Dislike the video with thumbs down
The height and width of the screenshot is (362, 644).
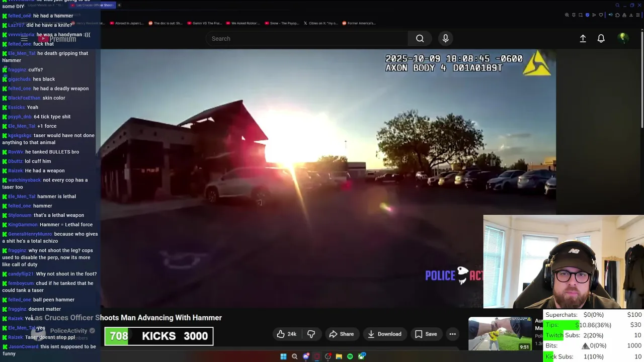click(311, 334)
